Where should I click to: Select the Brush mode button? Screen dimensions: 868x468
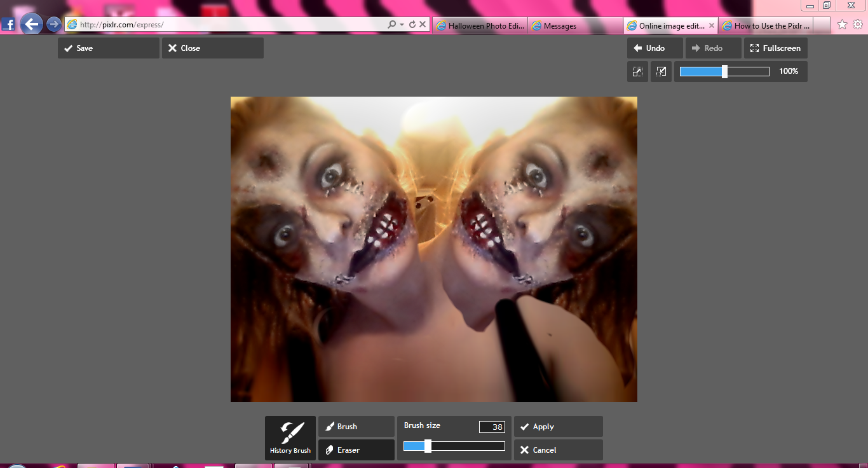pos(356,427)
